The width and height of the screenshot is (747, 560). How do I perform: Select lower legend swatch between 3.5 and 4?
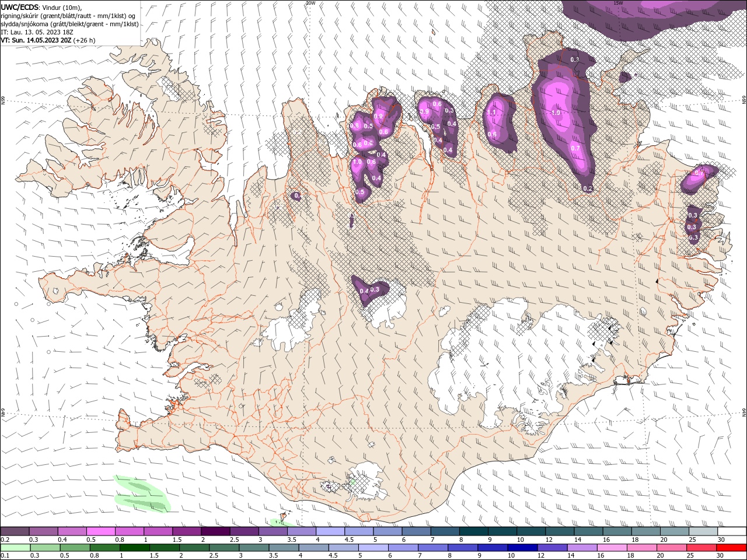point(283,548)
